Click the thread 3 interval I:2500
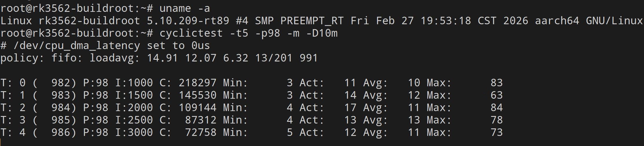Viewport: 644px width, 146px height. (x=134, y=120)
